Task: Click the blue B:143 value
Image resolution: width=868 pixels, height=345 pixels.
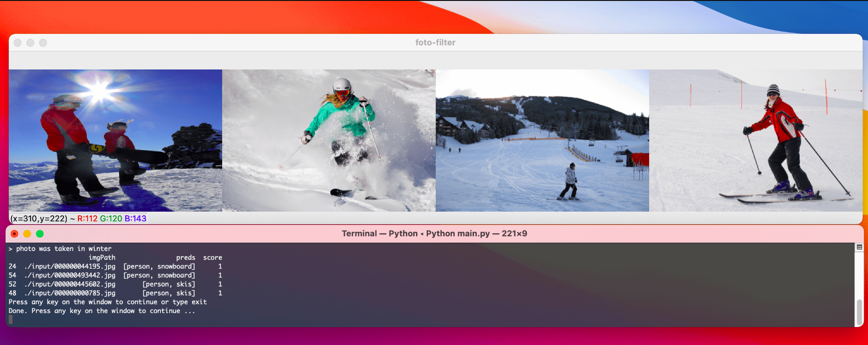Action: click(135, 219)
